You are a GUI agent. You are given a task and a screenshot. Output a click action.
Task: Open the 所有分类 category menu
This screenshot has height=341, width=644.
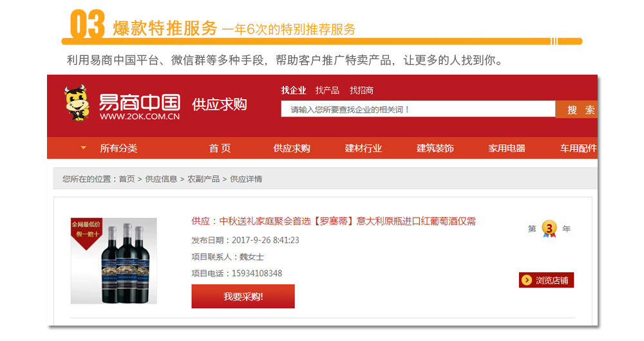[x=118, y=148]
